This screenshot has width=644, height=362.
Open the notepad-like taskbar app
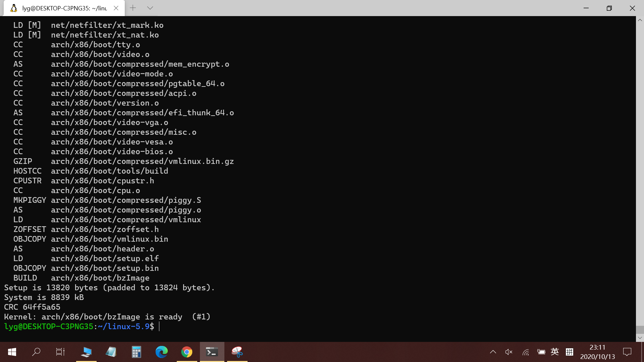tap(111, 352)
